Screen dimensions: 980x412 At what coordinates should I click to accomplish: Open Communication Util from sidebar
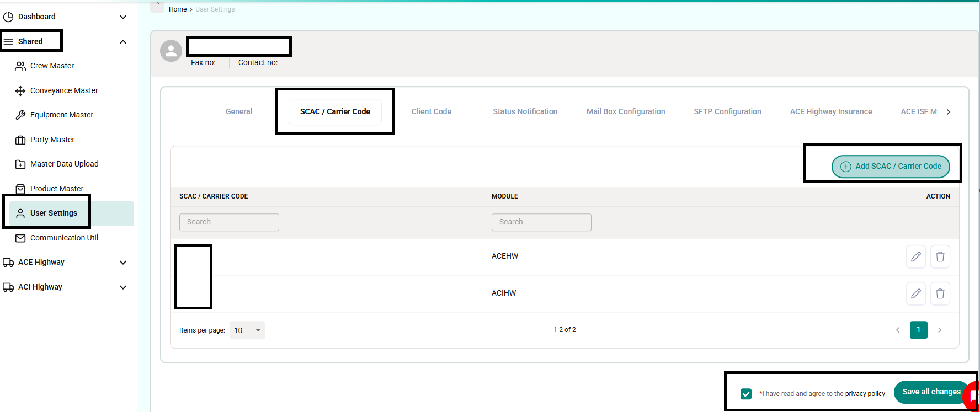coord(64,238)
